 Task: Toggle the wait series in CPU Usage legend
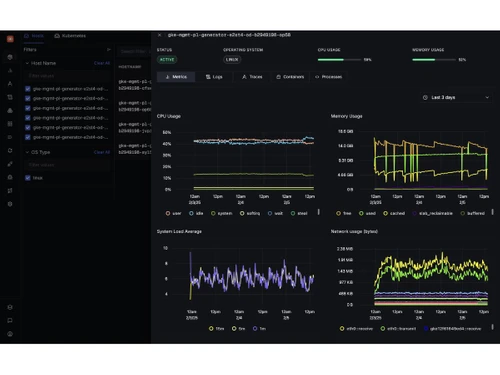275,213
